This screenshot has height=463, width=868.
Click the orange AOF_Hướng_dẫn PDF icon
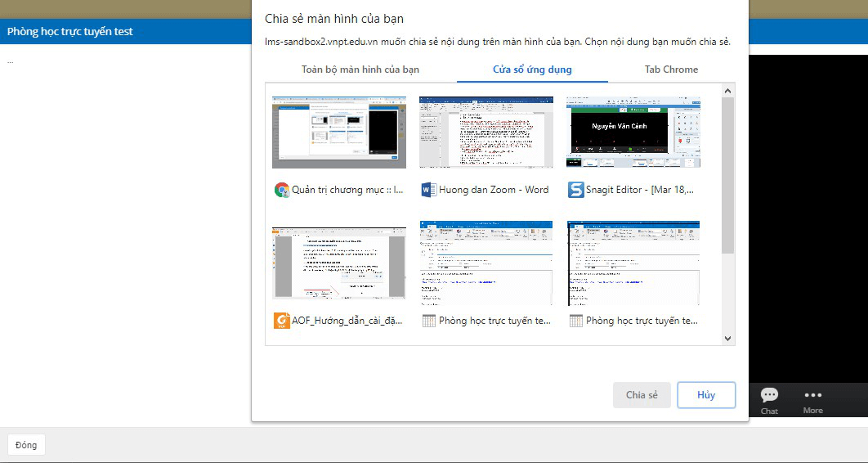pos(281,321)
